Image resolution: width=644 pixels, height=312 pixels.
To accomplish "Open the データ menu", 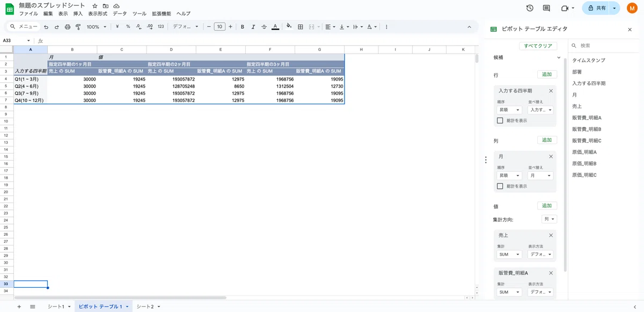I will pyautogui.click(x=120, y=13).
